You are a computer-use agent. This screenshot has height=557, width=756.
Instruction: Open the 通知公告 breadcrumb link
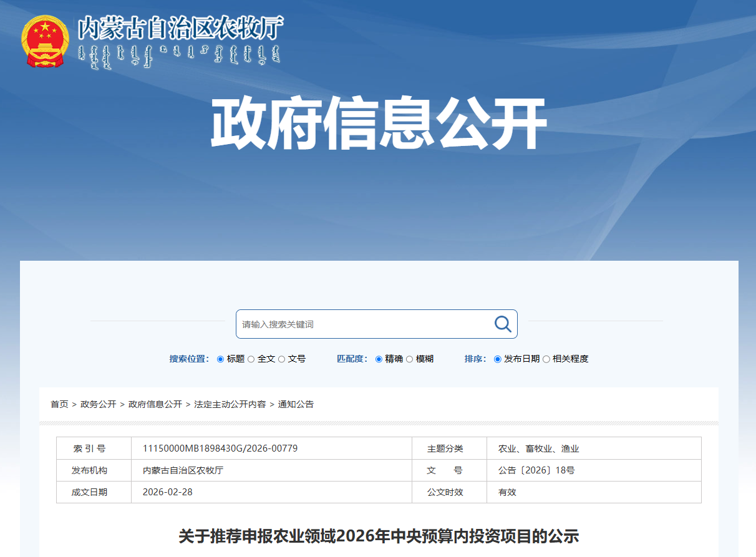point(296,404)
